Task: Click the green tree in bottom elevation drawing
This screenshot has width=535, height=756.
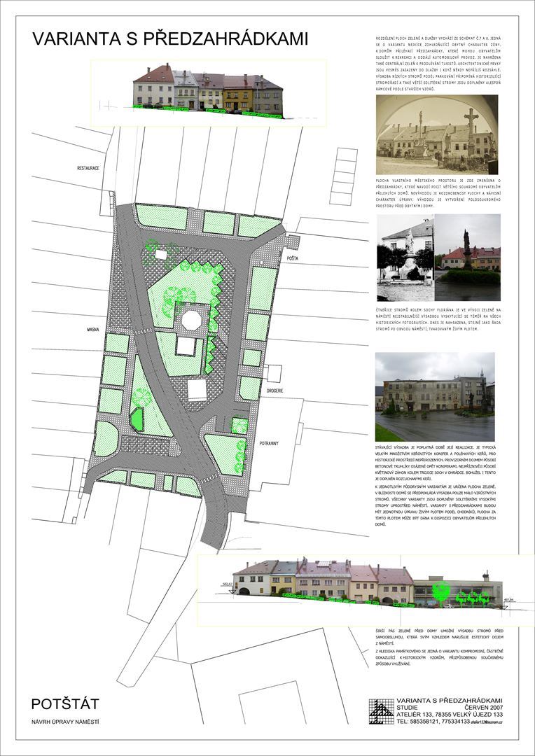Action: (441, 593)
